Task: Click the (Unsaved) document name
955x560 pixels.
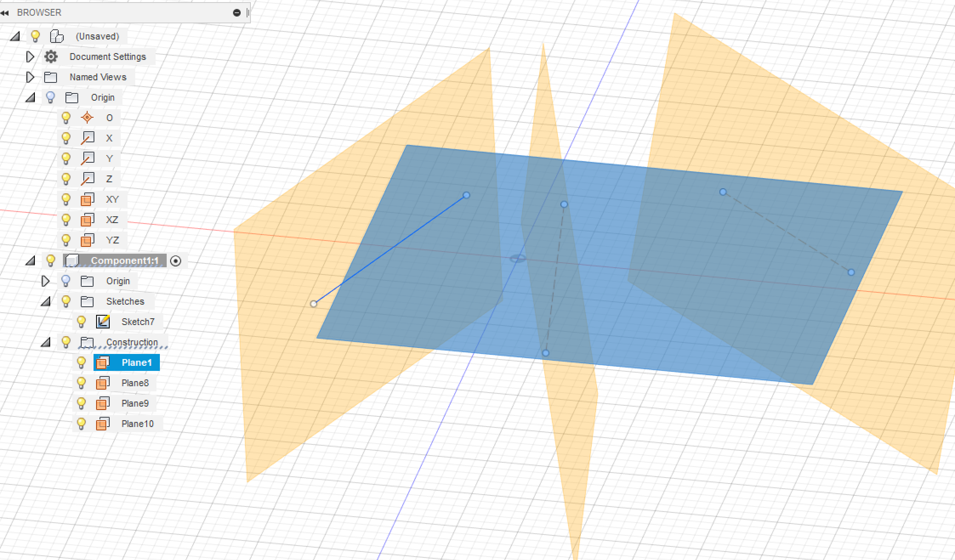Action: click(x=97, y=36)
